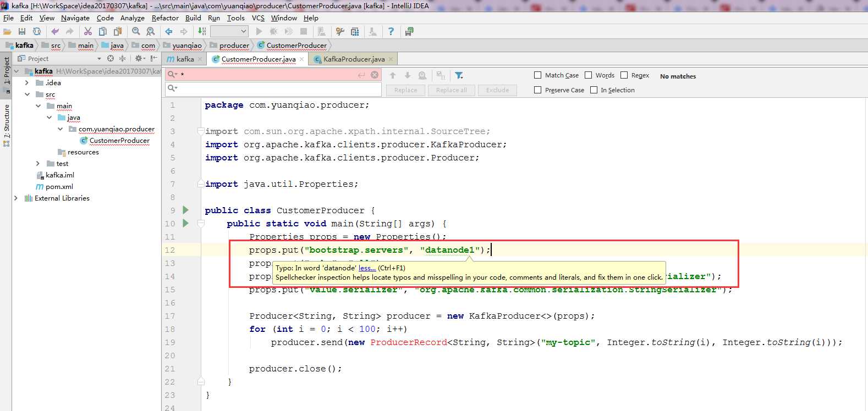The width and height of the screenshot is (868, 411).
Task: Collapse the main folder node
Action: coord(38,105)
